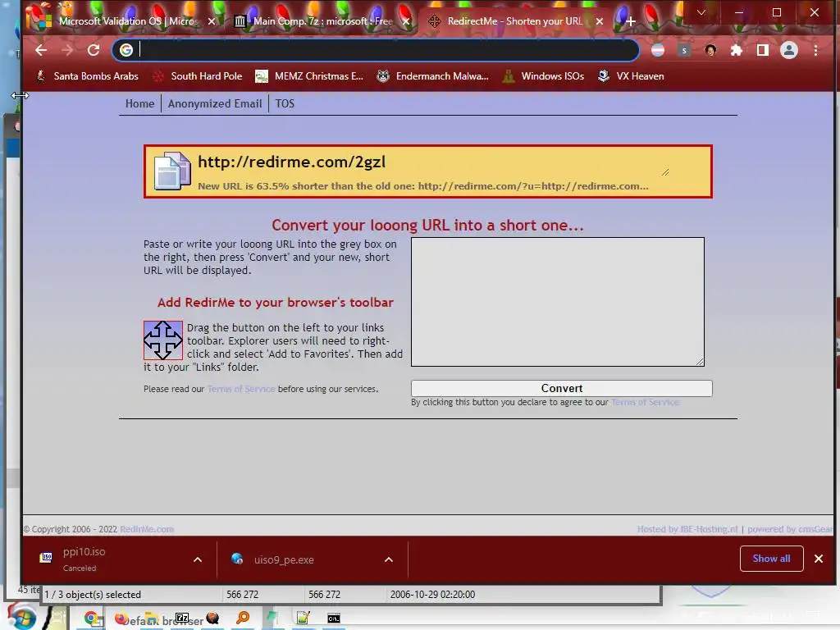Open the extensions puzzle-piece menu

(736, 50)
